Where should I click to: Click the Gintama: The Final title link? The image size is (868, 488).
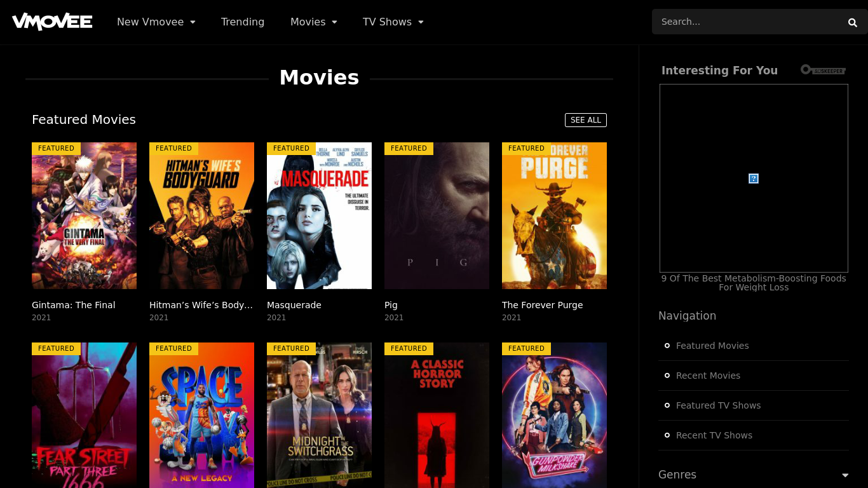[x=74, y=305]
